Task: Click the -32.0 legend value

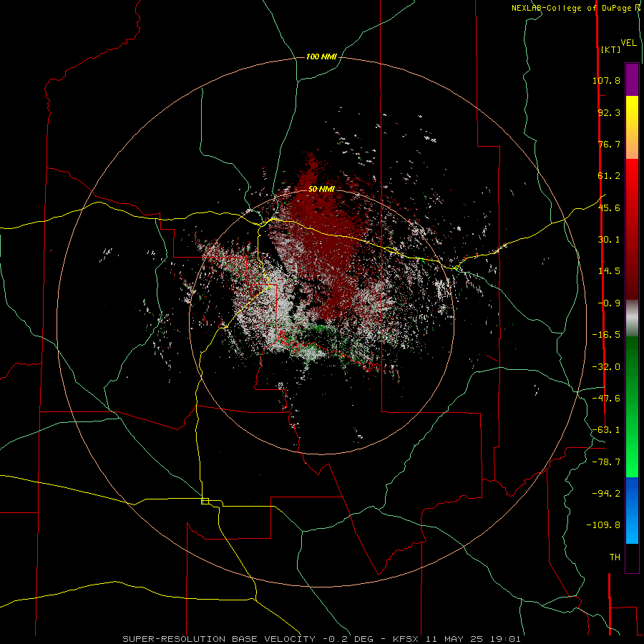Action: tap(606, 367)
